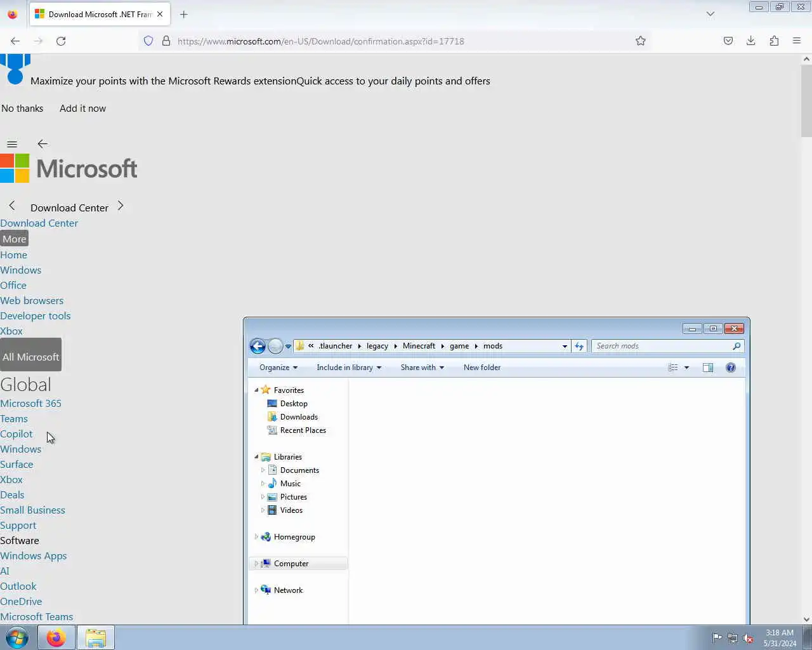Toggle the Explorer preview pane
812x650 pixels.
pyautogui.click(x=708, y=368)
